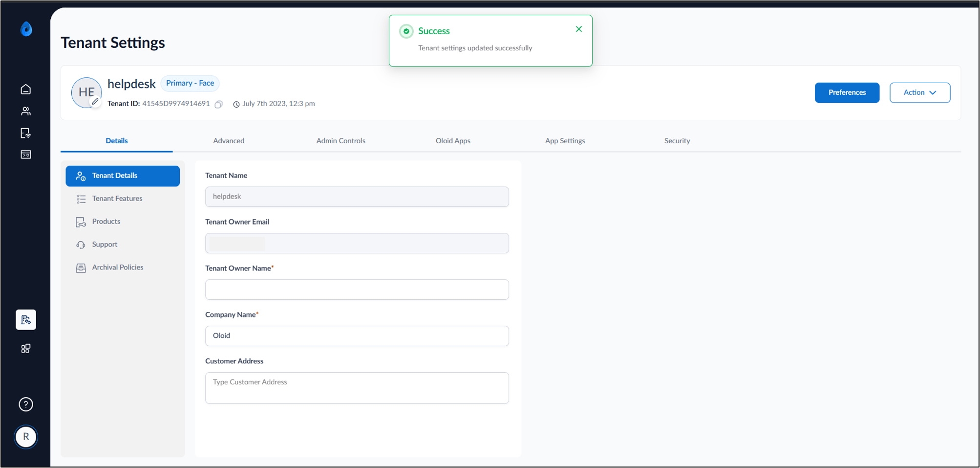This screenshot has width=980, height=468.
Task: Open the Home icon in sidebar
Action: (26, 89)
